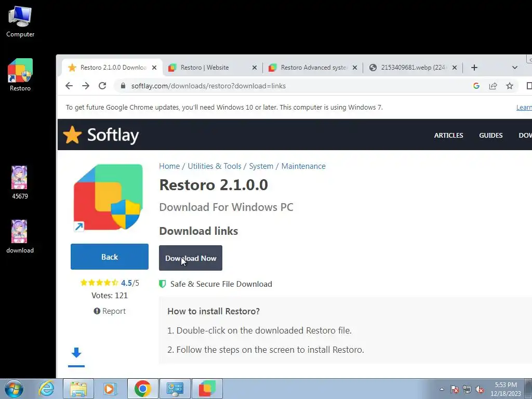Click the network status tray icon
The width and height of the screenshot is (532, 399).
coord(467,389)
